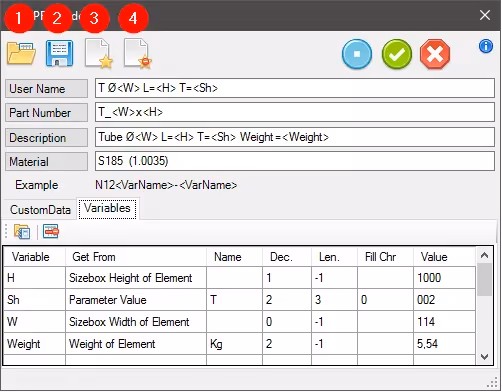Click the Len. cell 3 in Sh row
502x392 pixels.
(x=335, y=300)
